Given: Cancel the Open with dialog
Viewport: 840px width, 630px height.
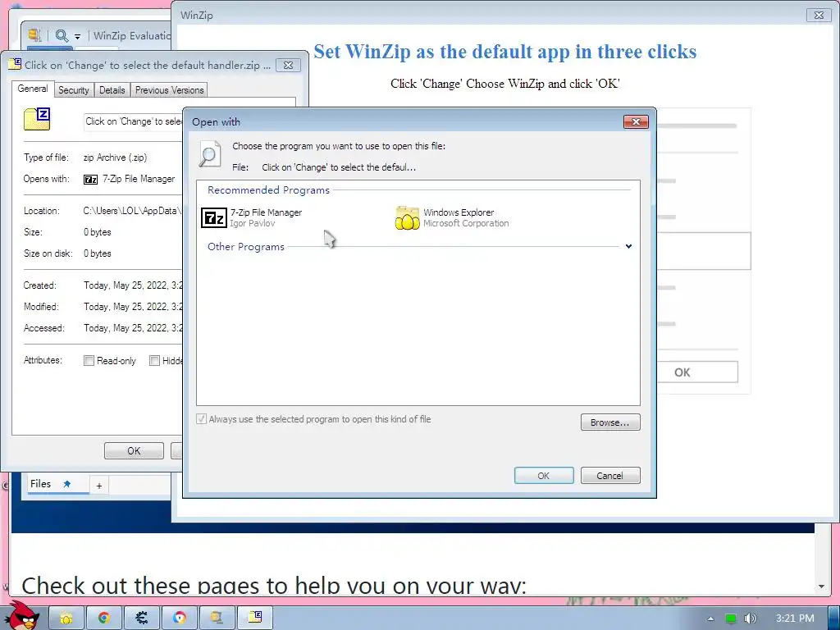Looking at the screenshot, I should click(610, 475).
